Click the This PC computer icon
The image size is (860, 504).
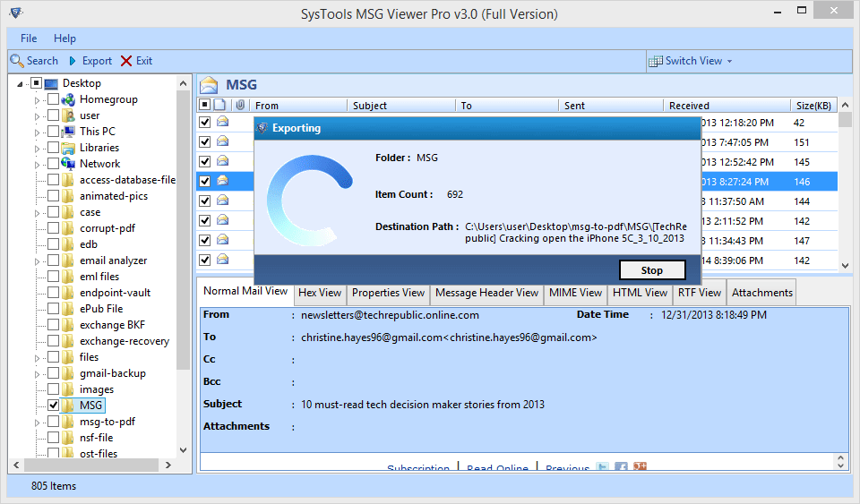pos(68,132)
